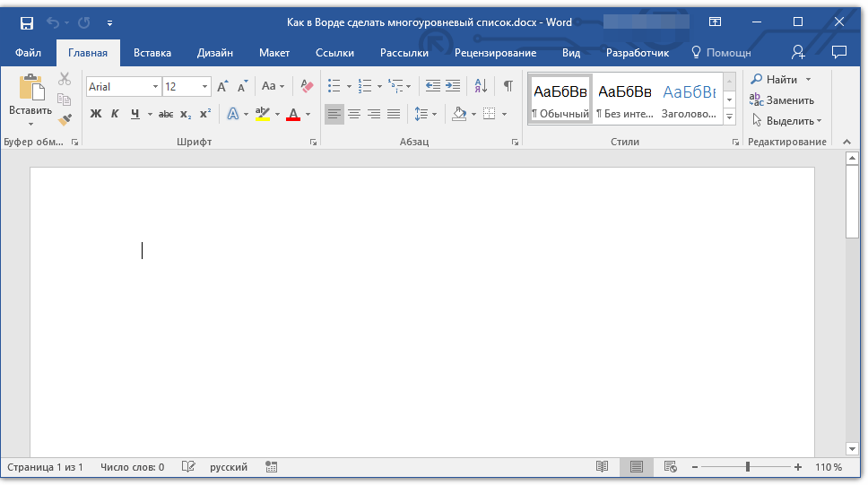Screen dimensions: 868x485
Task: Clear all formatting with the eraser icon
Action: (308, 86)
